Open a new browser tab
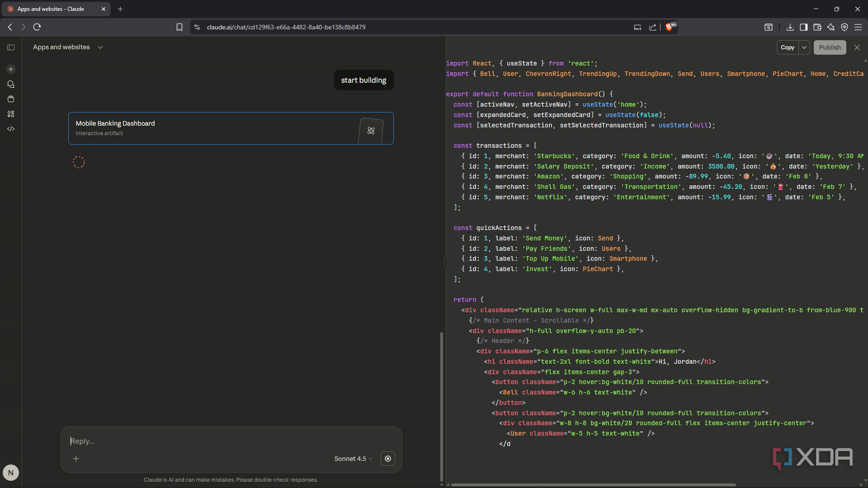 tap(120, 9)
